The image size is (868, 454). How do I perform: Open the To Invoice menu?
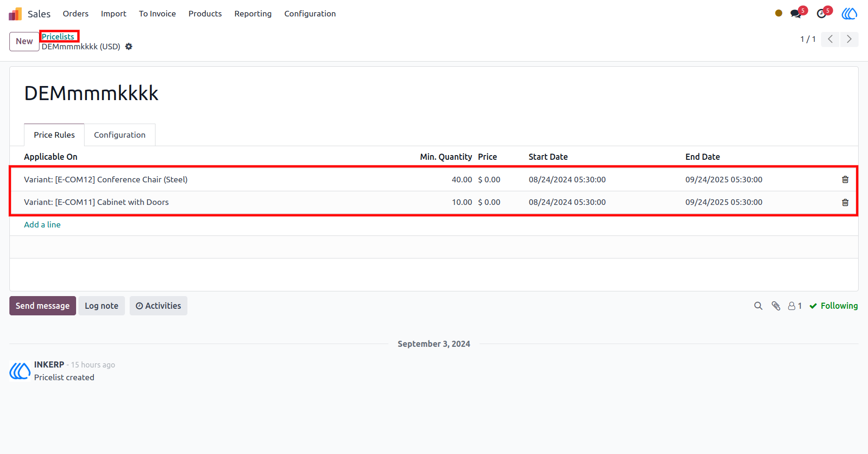(x=157, y=14)
